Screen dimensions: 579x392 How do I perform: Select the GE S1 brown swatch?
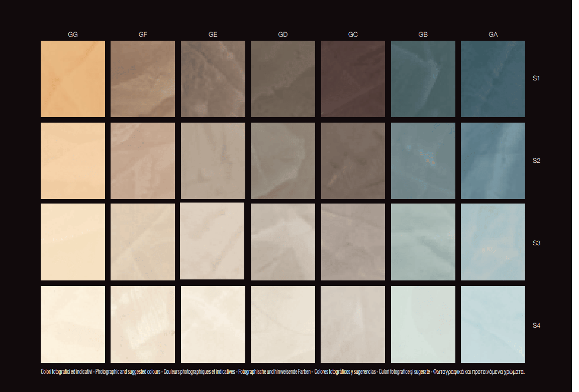coord(213,79)
